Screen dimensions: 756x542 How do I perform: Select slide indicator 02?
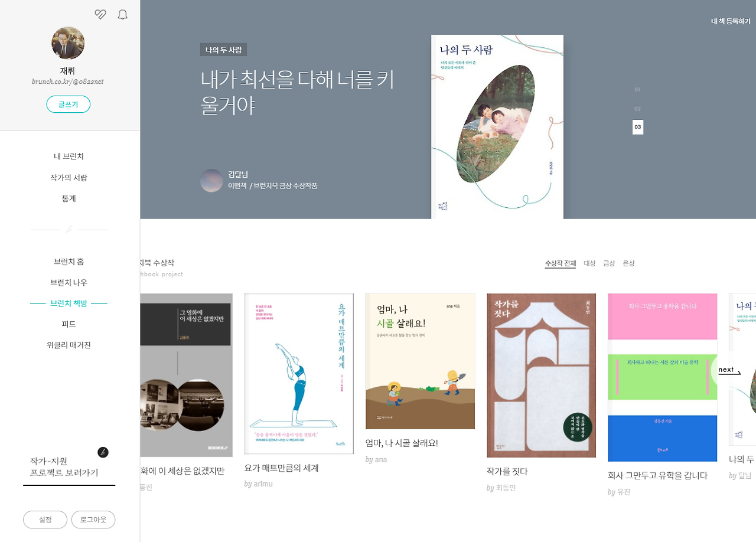pyautogui.click(x=637, y=109)
